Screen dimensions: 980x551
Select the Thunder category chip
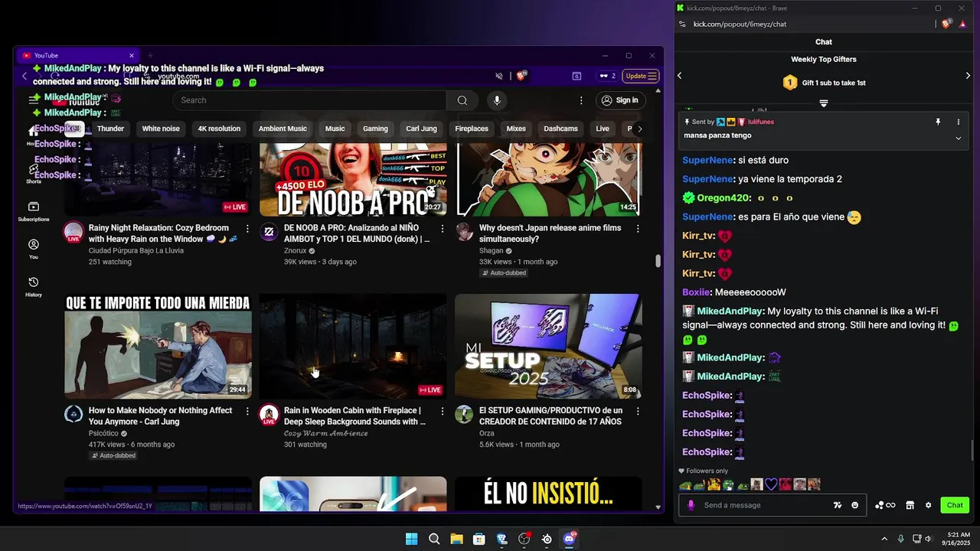click(x=110, y=129)
